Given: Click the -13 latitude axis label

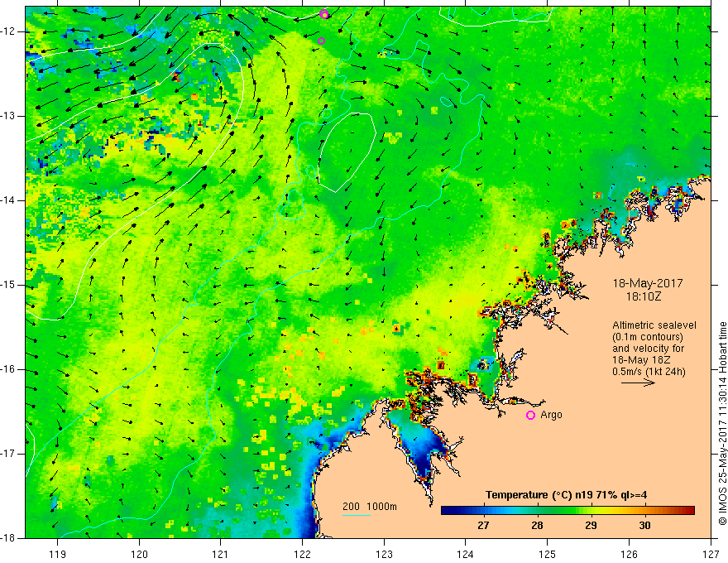Looking at the screenshot, I should coord(9,116).
